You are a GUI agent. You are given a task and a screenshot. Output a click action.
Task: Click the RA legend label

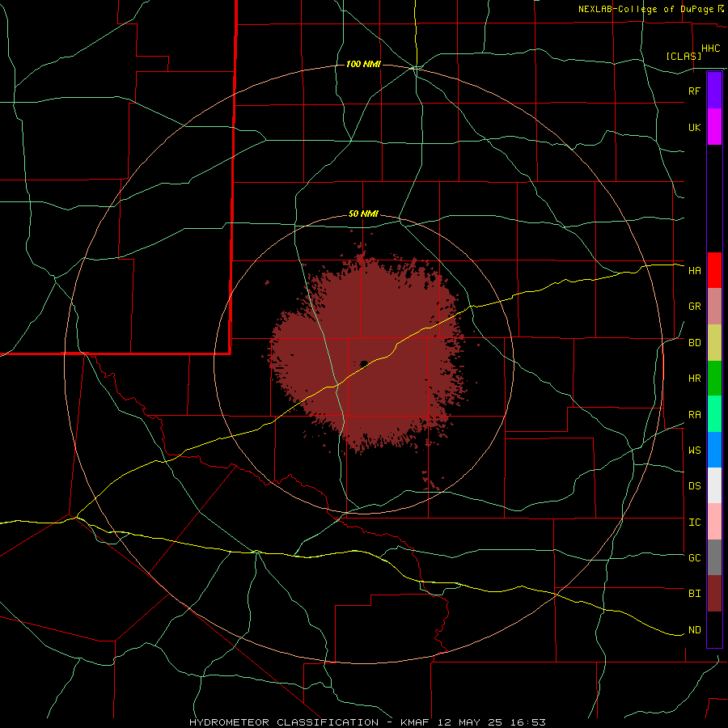(694, 415)
